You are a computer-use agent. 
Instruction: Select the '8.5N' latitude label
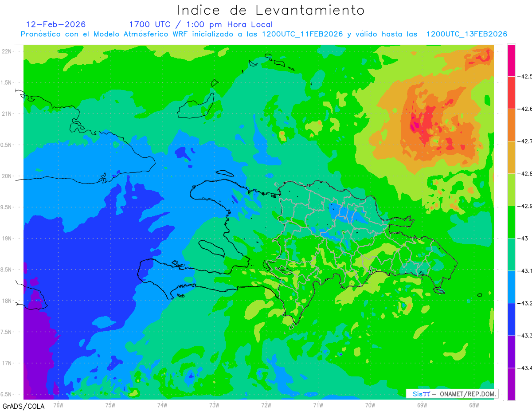(x=5, y=270)
